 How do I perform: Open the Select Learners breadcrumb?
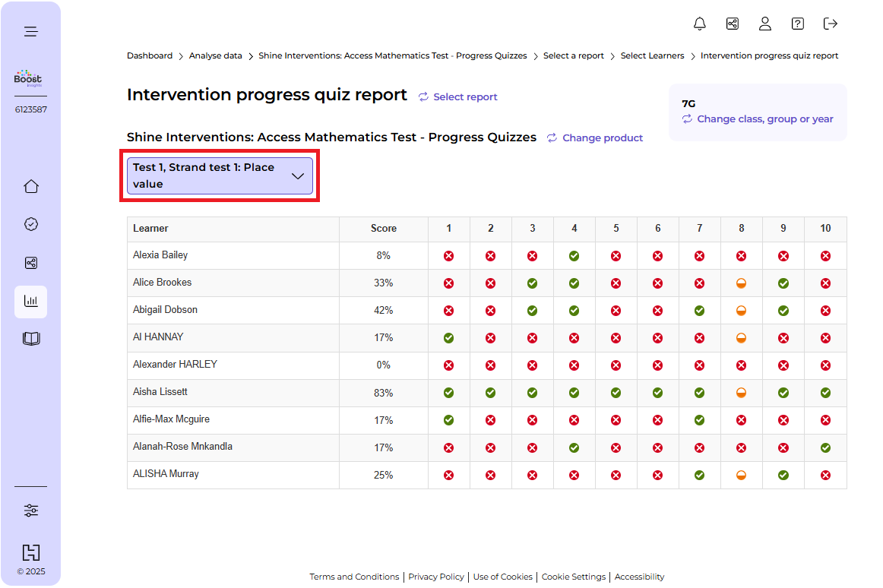coord(652,56)
